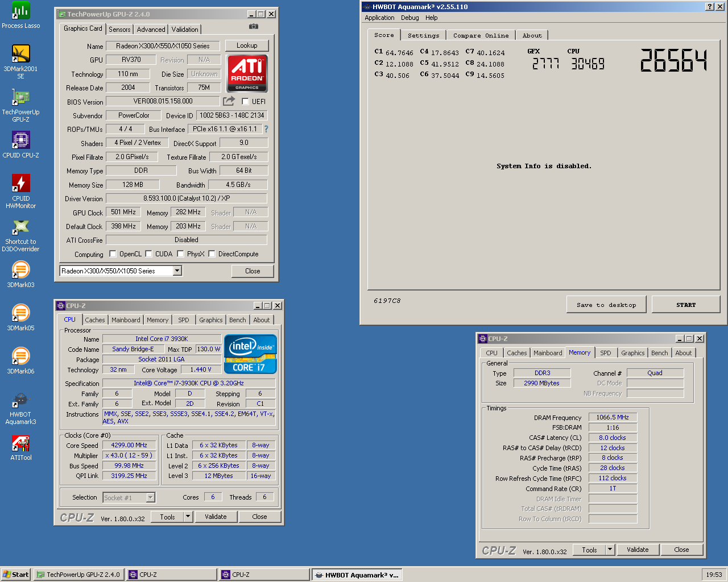
Task: Open the Radeon X300 graphics card dropdown
Action: tap(177, 271)
